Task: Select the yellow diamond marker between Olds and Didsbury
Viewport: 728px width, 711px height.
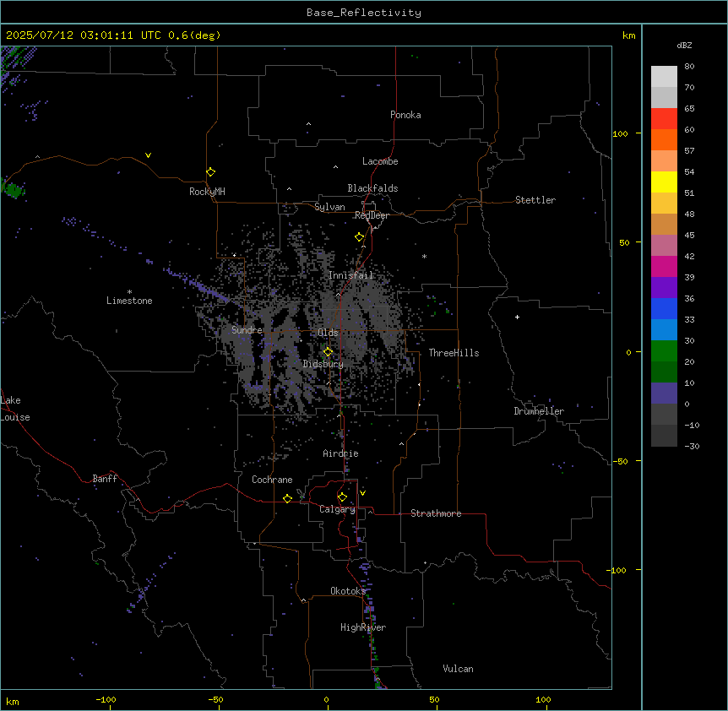Action: (x=328, y=352)
